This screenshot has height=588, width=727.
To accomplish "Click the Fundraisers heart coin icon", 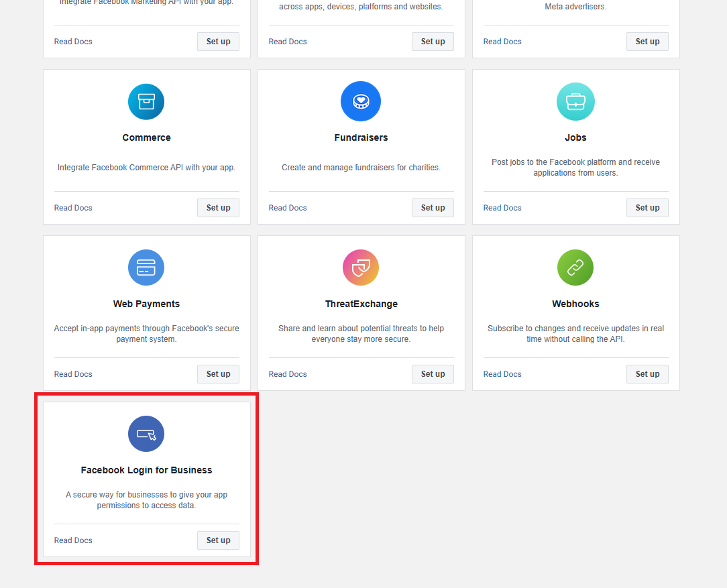I will click(361, 101).
